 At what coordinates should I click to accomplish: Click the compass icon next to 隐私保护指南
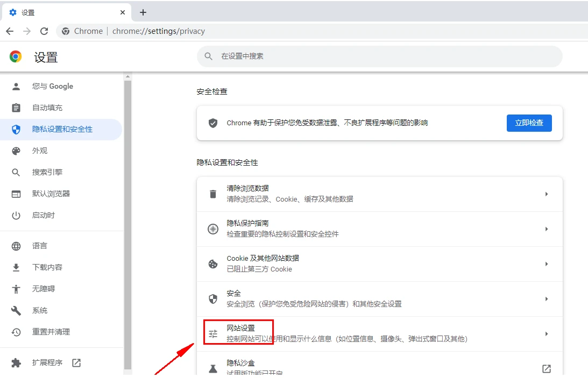[212, 229]
